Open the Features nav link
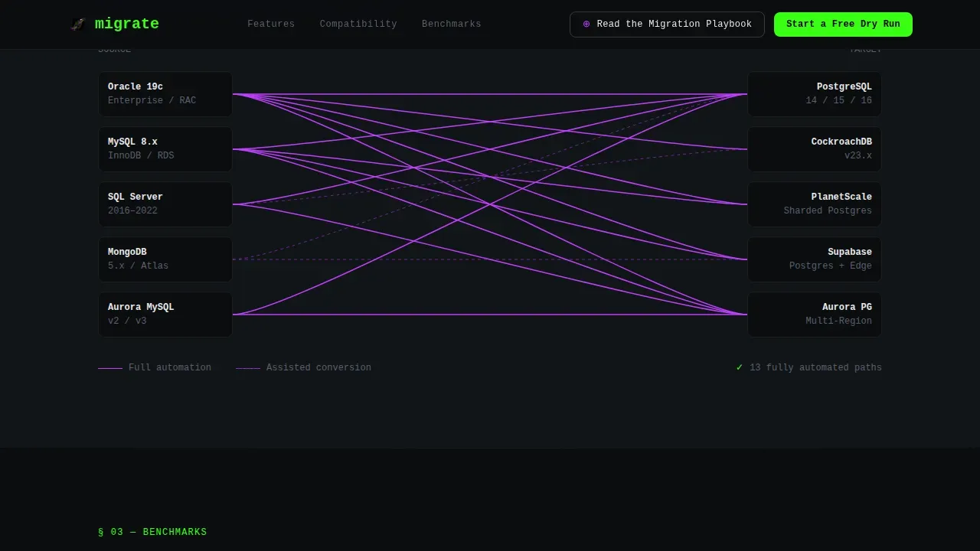This screenshot has width=980, height=551. coord(271,24)
